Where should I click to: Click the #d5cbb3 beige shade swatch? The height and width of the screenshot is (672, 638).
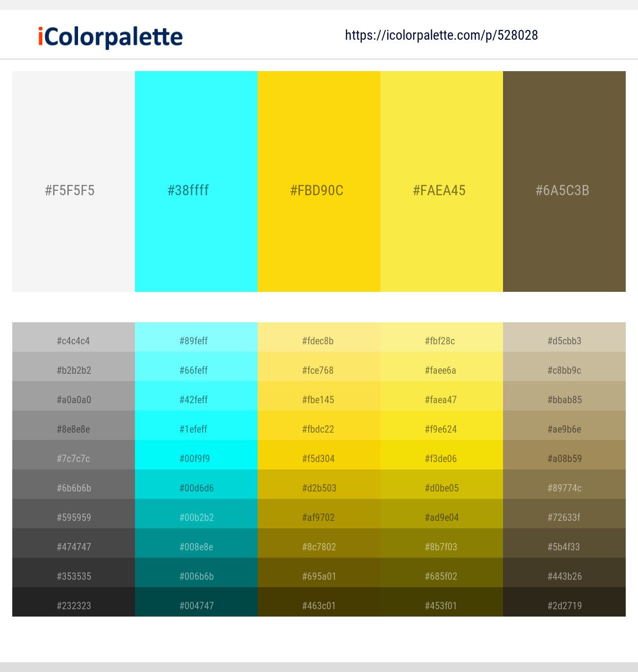pyautogui.click(x=564, y=340)
